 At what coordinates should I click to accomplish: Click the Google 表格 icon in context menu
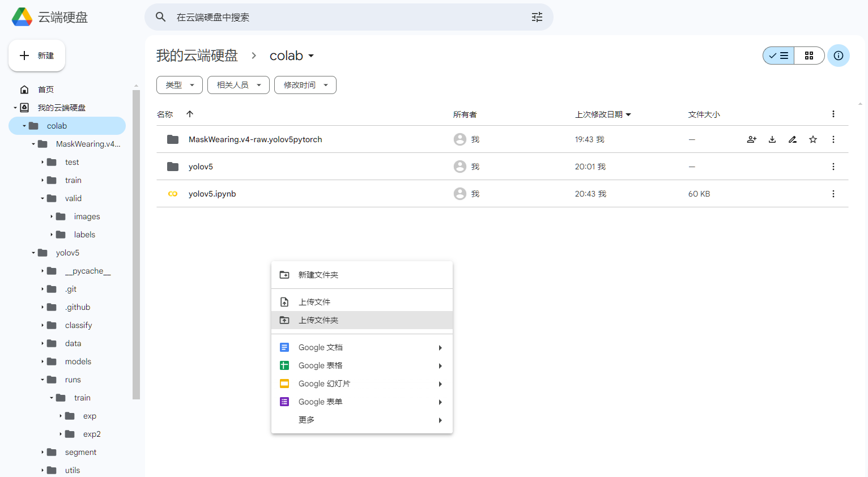284,365
